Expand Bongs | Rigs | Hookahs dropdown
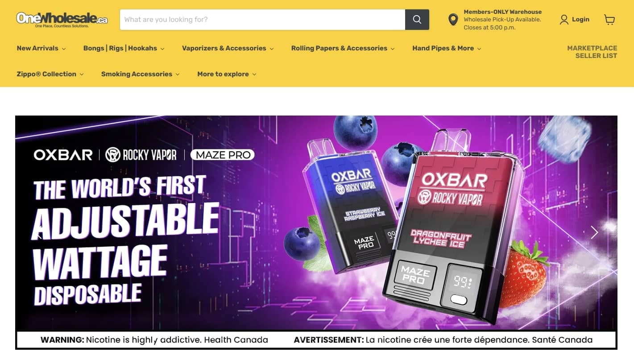This screenshot has width=634, height=364. 124,48
